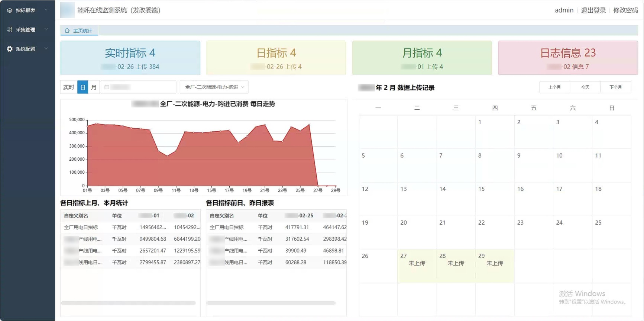Click the value 39900.49 in daily report
Image resolution: width=644 pixels, height=321 pixels.
tap(296, 251)
